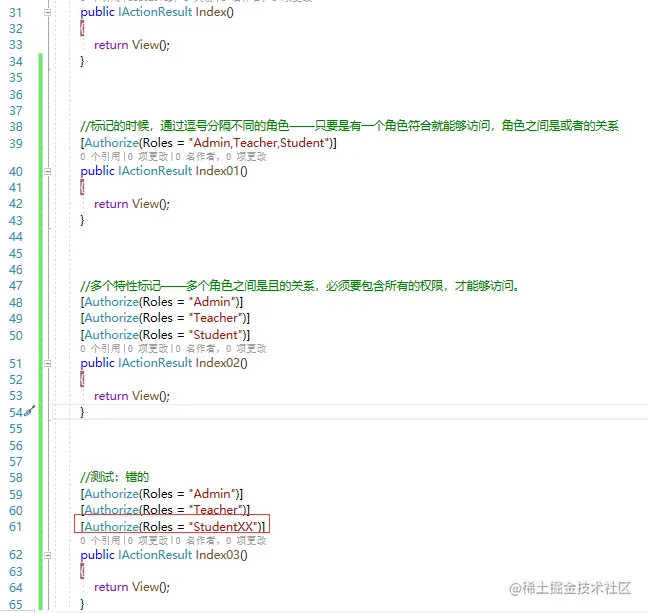Click the screwdriver quick-action icon on line 54
Image resolution: width=648 pixels, height=613 pixels.
click(30, 411)
